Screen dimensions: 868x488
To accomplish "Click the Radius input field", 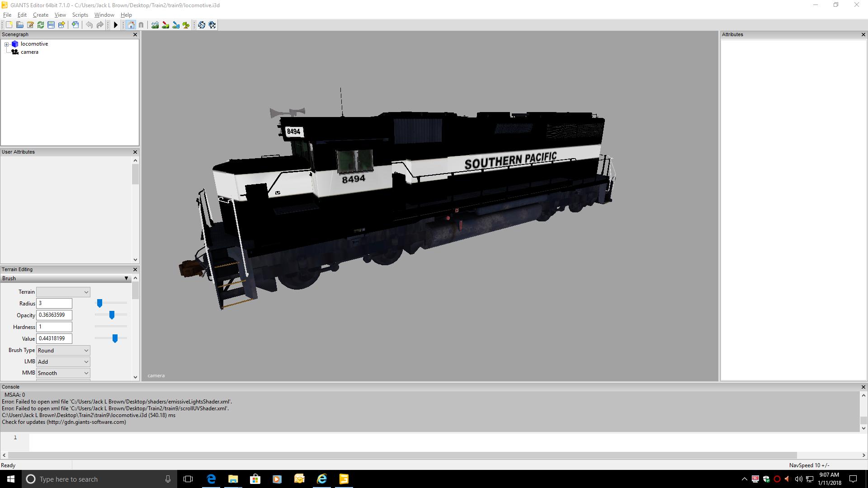I will tap(54, 304).
